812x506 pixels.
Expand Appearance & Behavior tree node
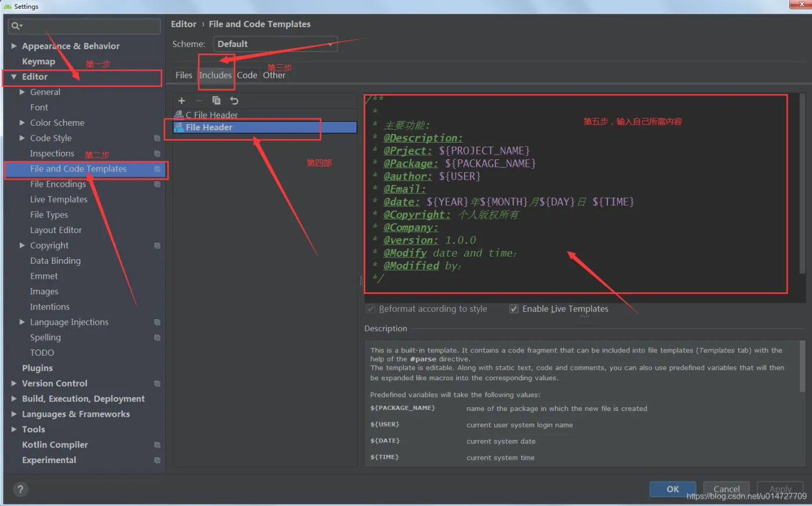pyautogui.click(x=14, y=46)
